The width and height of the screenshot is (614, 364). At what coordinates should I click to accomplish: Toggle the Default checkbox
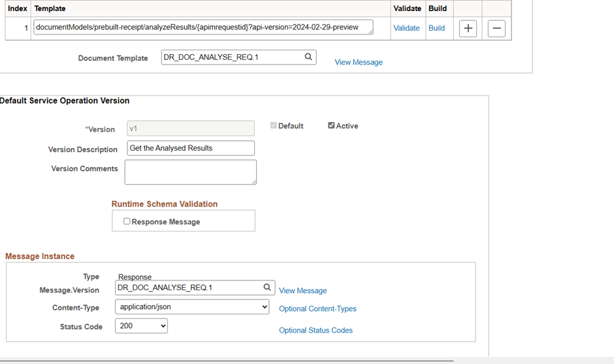coord(273,125)
